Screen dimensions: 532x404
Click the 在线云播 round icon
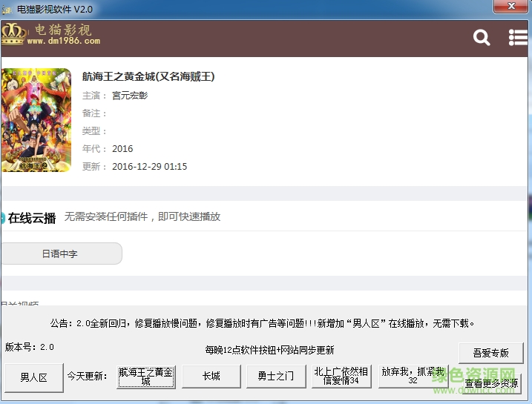2,218
